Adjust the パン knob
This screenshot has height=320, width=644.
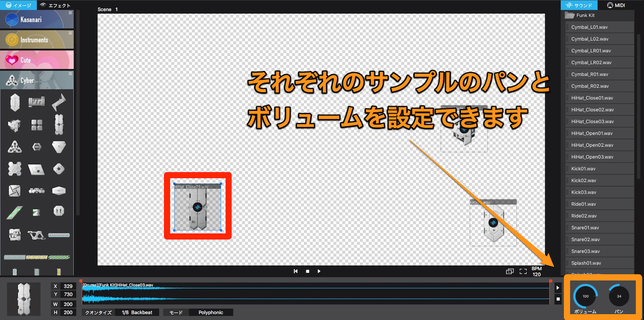[x=619, y=296]
